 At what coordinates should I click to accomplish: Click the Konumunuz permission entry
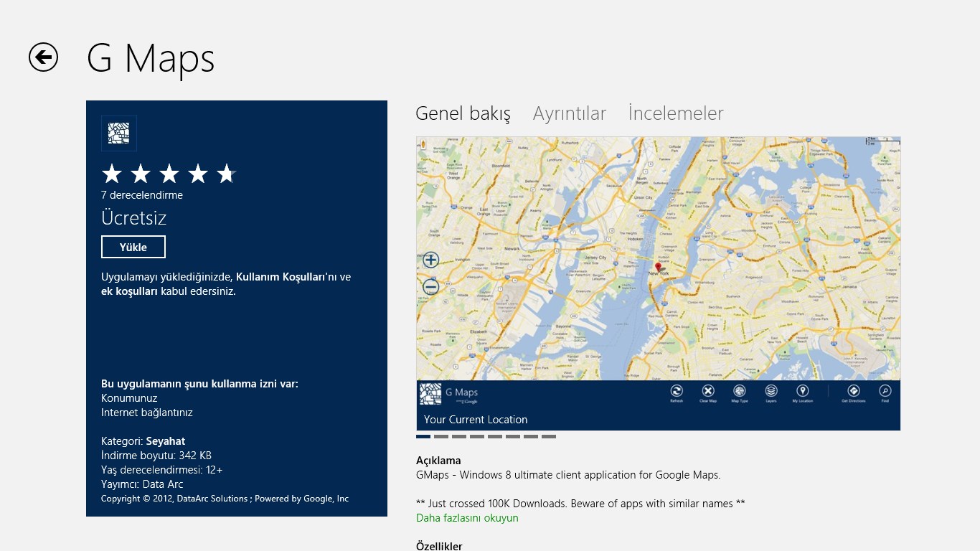click(x=129, y=398)
